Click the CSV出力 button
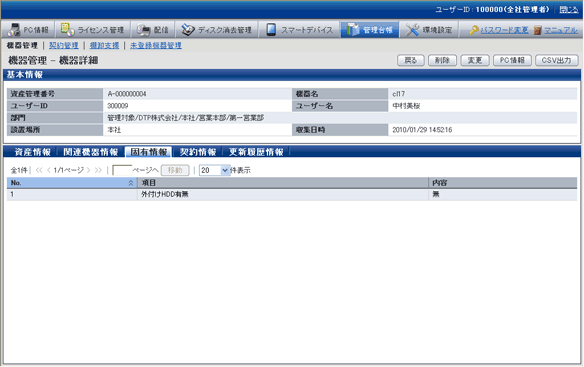 point(556,60)
